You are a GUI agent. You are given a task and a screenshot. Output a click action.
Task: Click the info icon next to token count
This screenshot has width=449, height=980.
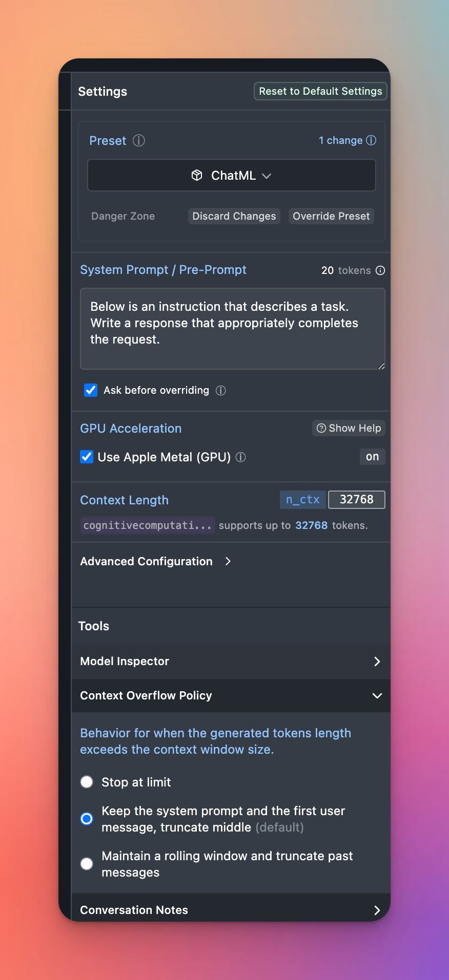click(x=380, y=270)
